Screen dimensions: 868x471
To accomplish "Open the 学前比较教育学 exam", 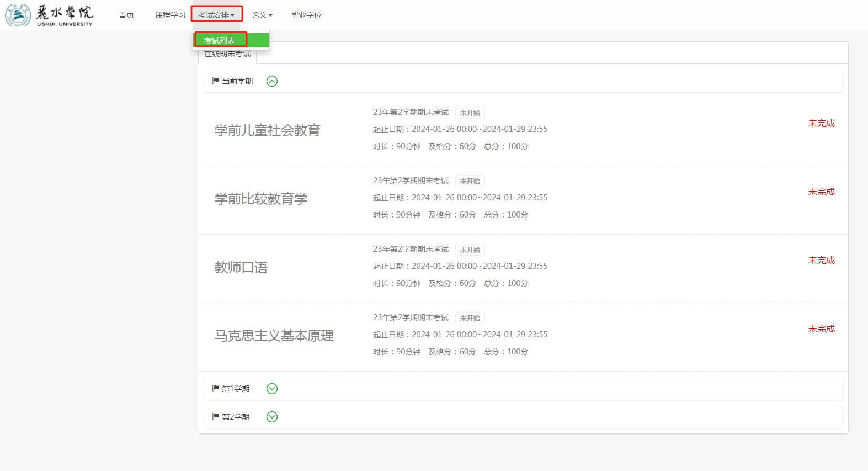I will [x=261, y=199].
